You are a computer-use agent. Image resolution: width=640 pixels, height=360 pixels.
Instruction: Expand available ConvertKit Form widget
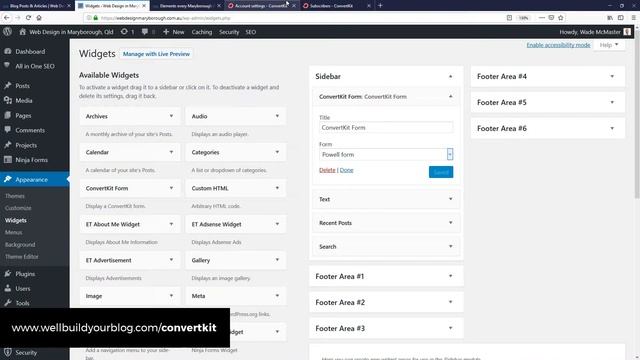[x=171, y=188]
